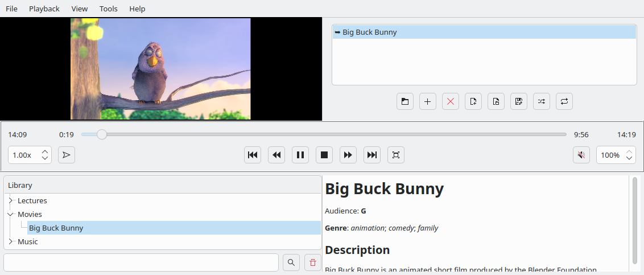
Task: Open the File menu
Action: [x=11, y=9]
